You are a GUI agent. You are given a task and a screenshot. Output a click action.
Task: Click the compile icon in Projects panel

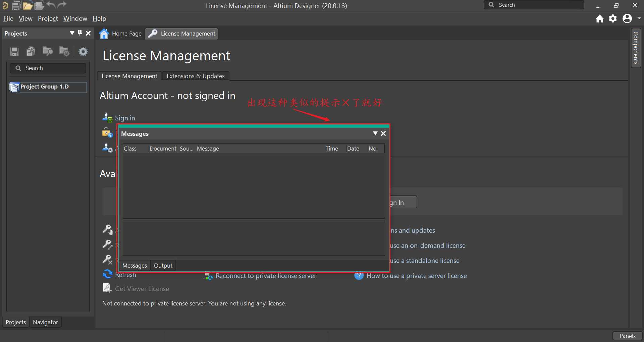(x=31, y=51)
